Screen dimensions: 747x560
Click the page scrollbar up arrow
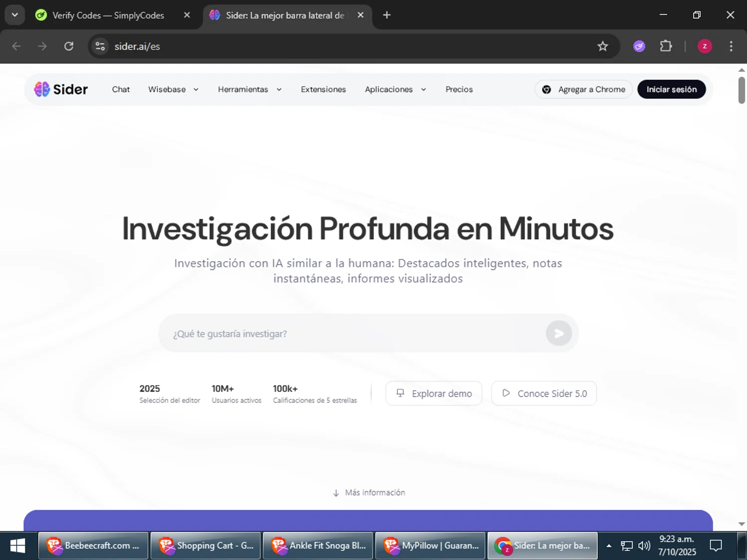pos(742,70)
